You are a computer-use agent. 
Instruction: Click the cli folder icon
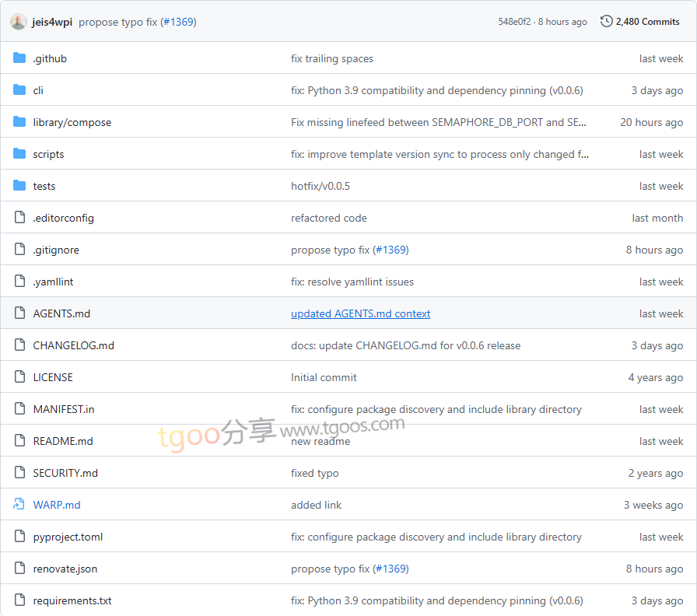[x=19, y=90]
